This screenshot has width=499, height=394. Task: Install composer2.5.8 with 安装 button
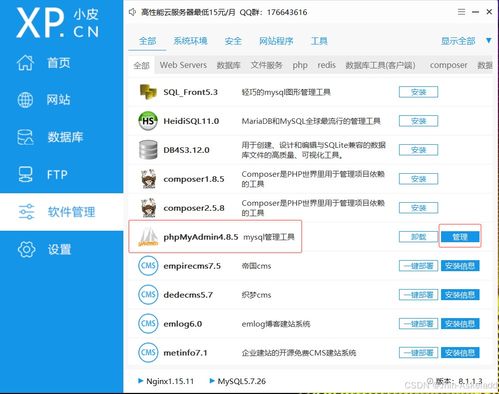click(418, 208)
